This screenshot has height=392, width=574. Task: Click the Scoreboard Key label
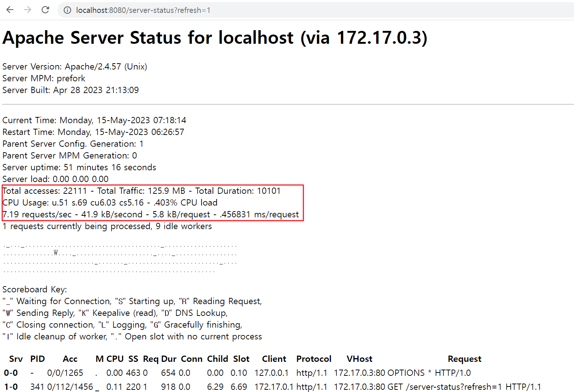click(35, 289)
